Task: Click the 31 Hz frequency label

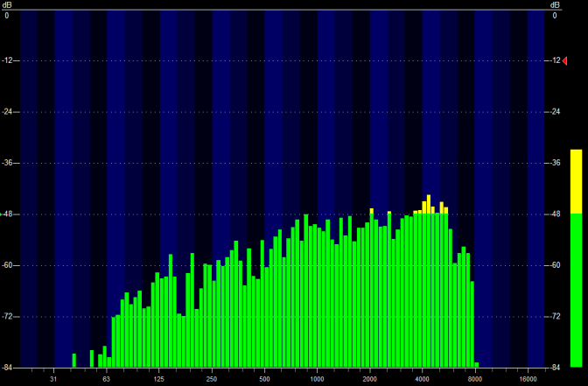Action: [x=53, y=379]
